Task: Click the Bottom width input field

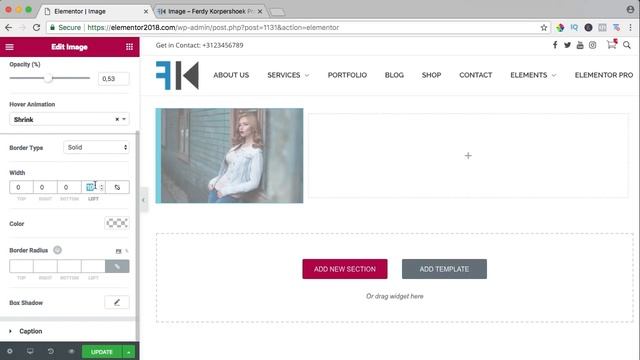Action: pyautogui.click(x=69, y=187)
